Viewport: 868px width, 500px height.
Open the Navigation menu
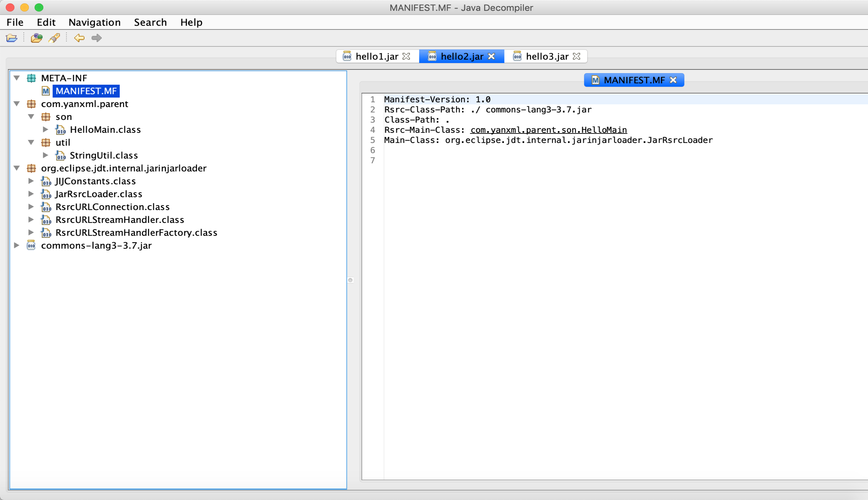click(95, 22)
